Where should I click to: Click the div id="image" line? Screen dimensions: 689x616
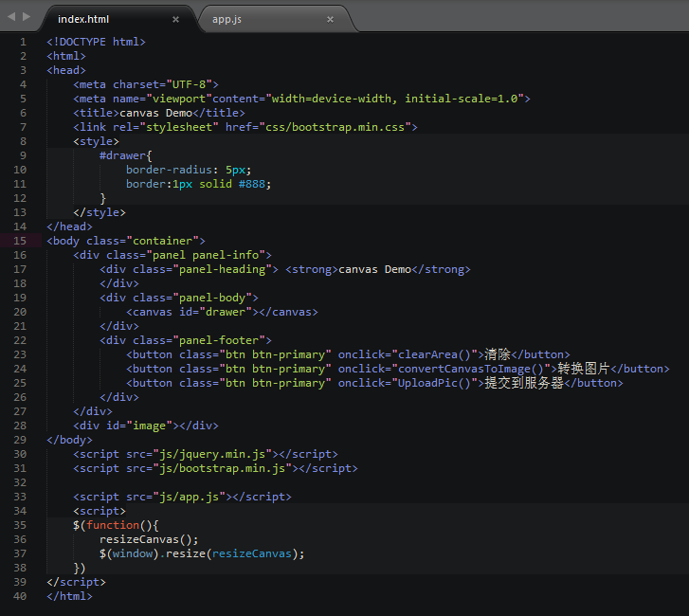pyautogui.click(x=145, y=426)
